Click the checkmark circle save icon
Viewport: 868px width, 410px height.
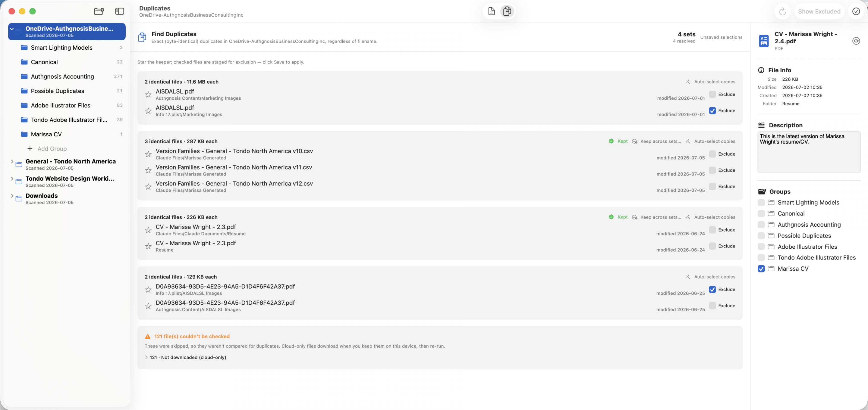(856, 11)
